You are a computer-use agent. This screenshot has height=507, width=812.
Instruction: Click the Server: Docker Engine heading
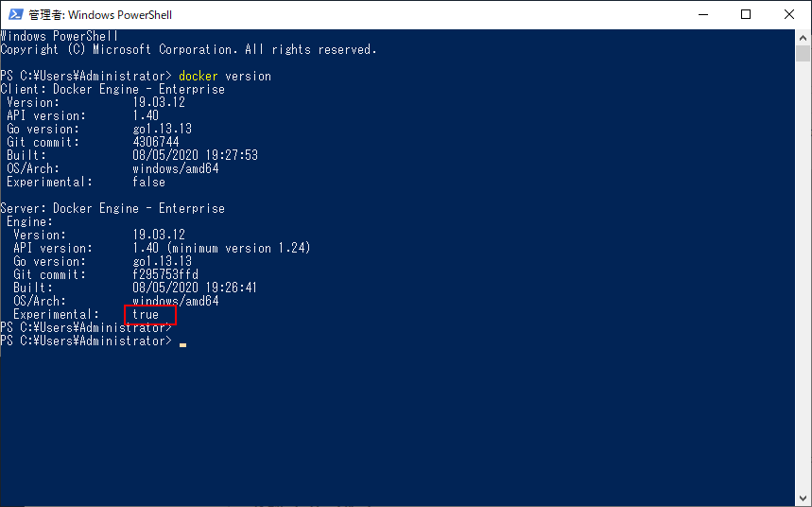coord(112,208)
